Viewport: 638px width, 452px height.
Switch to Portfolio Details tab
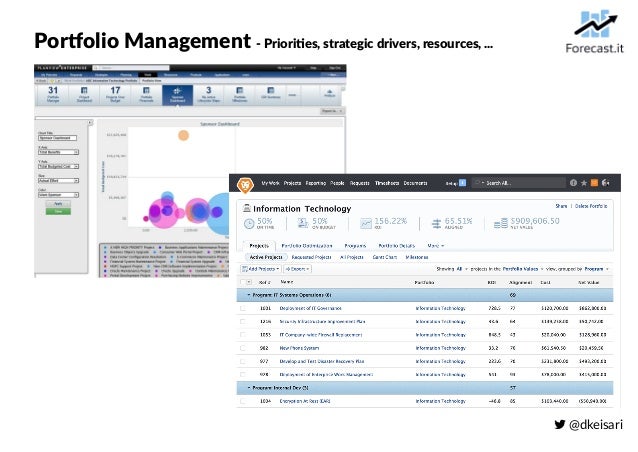(x=396, y=246)
